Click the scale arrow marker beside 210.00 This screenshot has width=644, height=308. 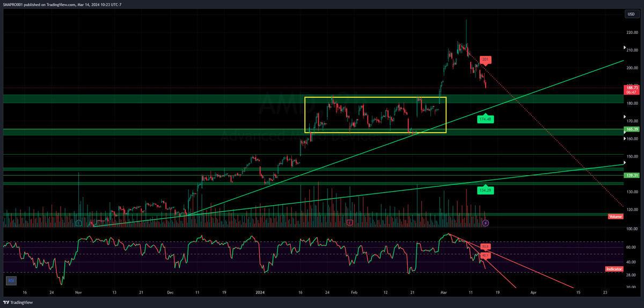624,47
